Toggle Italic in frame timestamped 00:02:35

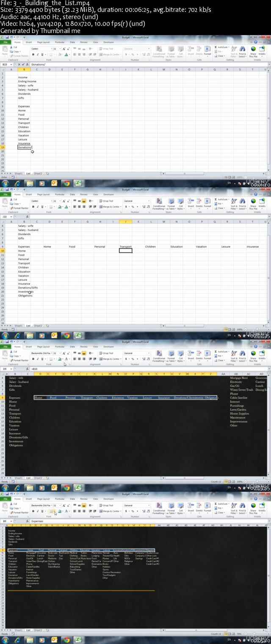tap(38, 207)
